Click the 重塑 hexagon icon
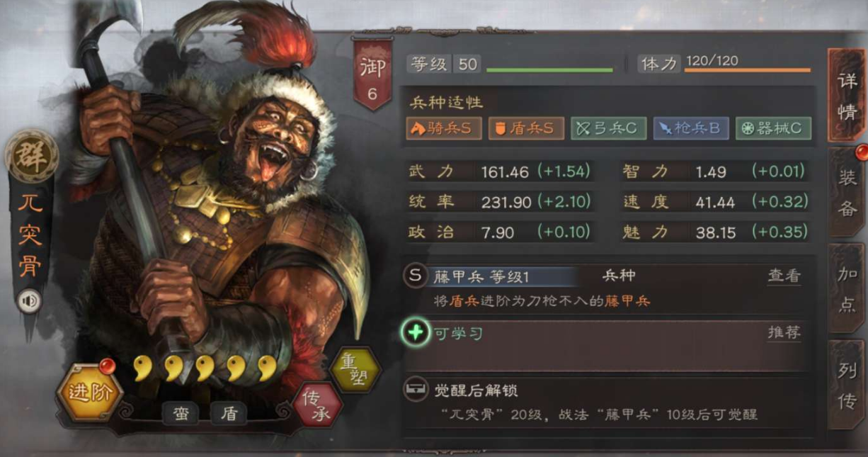The width and height of the screenshot is (868, 457). tap(356, 370)
